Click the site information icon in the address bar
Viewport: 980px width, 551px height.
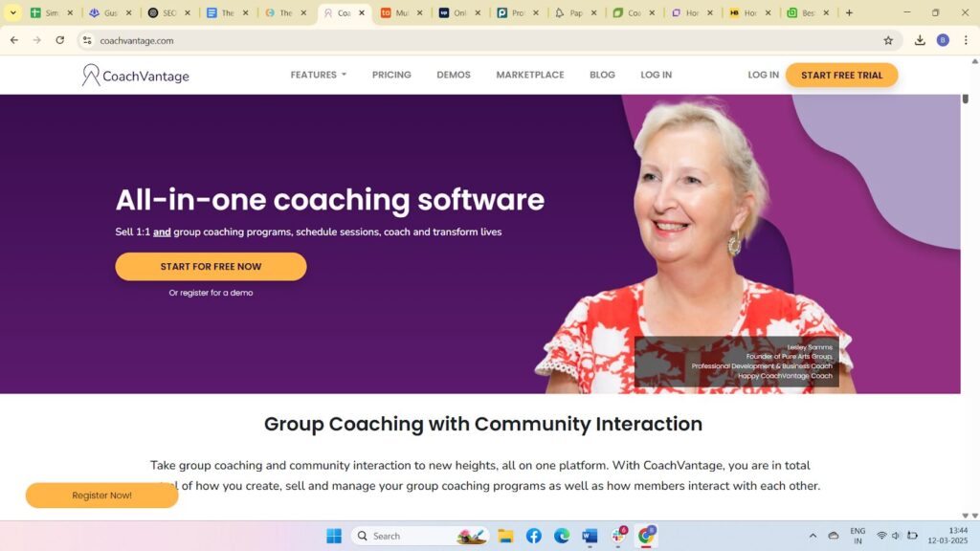click(87, 41)
